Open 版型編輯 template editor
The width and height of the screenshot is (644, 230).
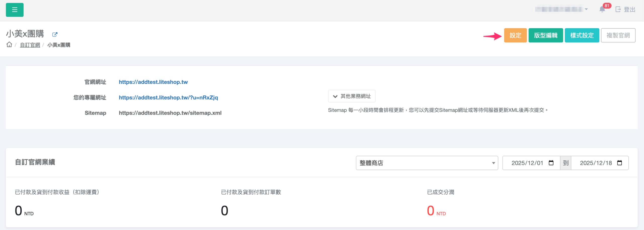click(x=546, y=35)
